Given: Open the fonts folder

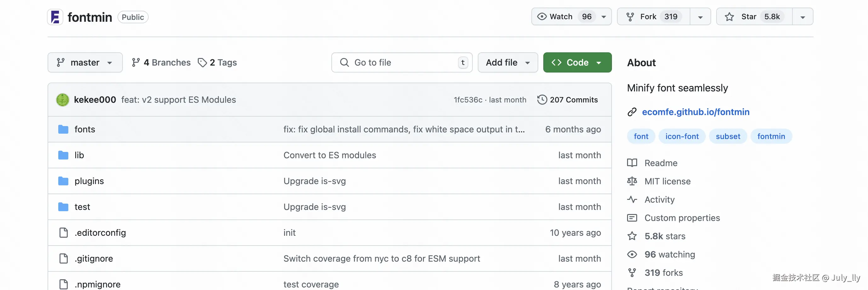Looking at the screenshot, I should (x=85, y=130).
